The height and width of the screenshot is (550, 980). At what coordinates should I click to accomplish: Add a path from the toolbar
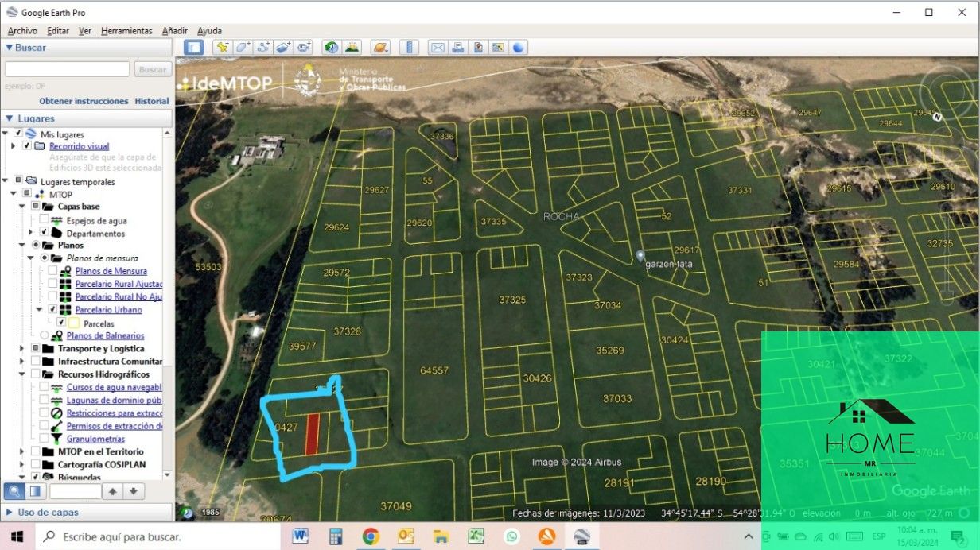point(263,47)
